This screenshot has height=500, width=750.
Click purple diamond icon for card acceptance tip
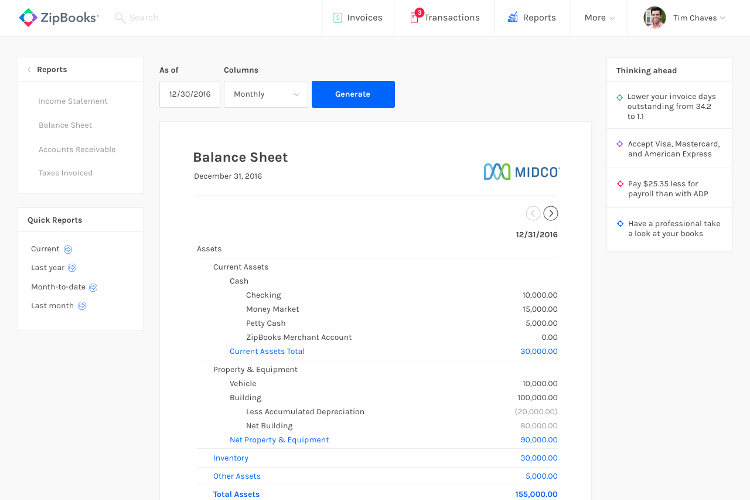[x=619, y=144]
